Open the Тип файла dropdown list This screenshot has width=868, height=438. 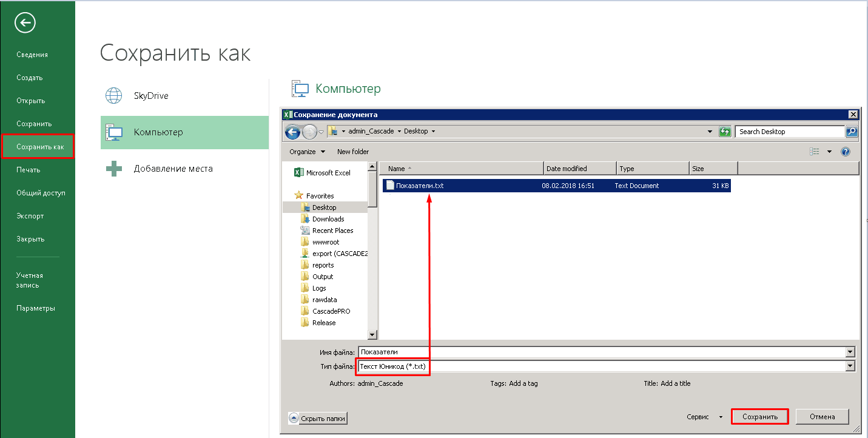click(850, 366)
